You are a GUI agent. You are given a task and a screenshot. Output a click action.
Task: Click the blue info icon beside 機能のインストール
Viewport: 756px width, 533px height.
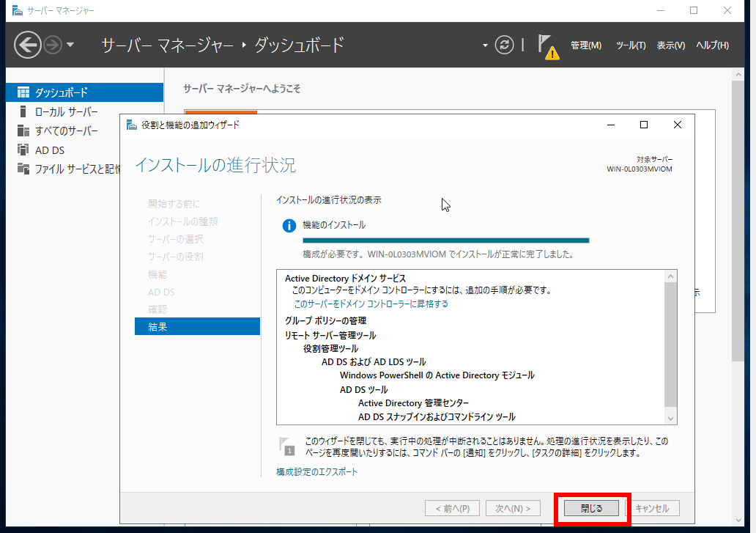click(289, 225)
